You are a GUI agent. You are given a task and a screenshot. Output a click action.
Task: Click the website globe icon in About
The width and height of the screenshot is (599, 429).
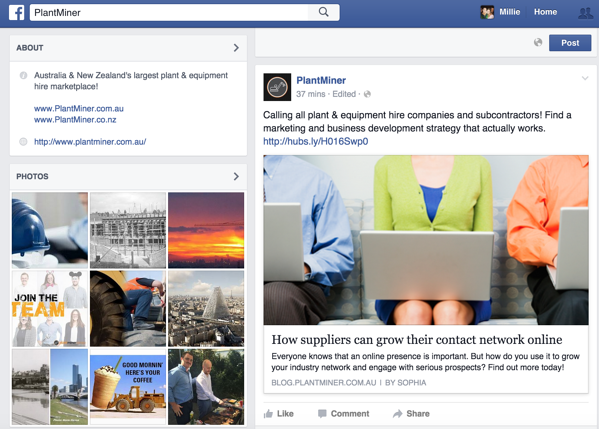[x=23, y=142]
